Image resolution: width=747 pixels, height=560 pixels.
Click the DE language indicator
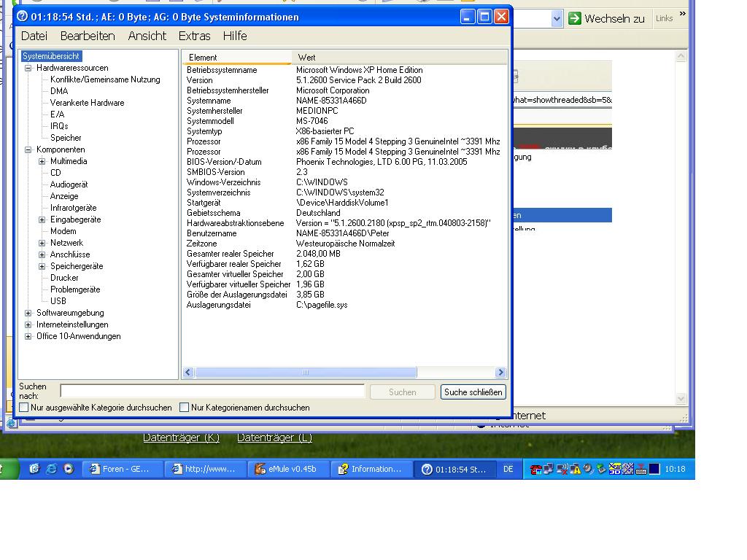508,469
